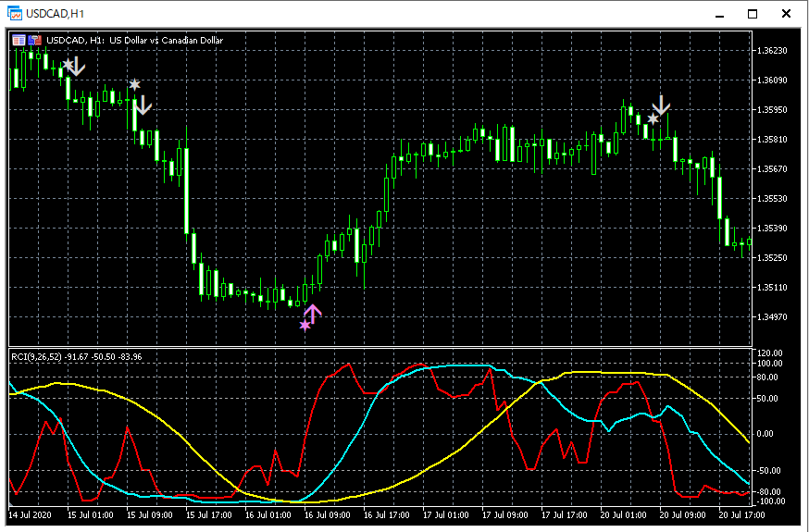809x532 pixels.
Task: Select the white down-arrow signal near 15 Jul 09:00
Action: click(x=143, y=105)
